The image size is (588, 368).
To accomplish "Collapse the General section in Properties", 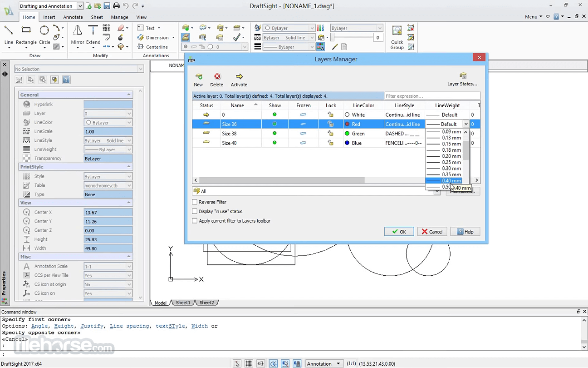I will (x=129, y=95).
